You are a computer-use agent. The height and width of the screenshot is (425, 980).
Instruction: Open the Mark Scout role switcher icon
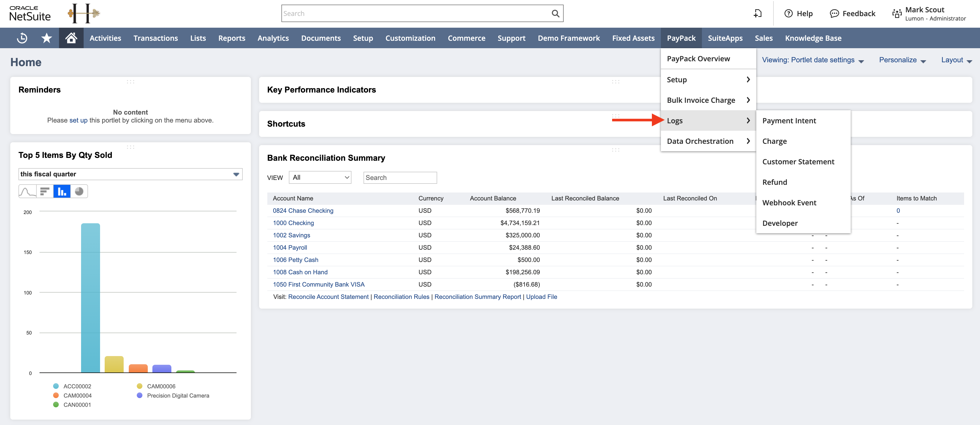pos(897,14)
